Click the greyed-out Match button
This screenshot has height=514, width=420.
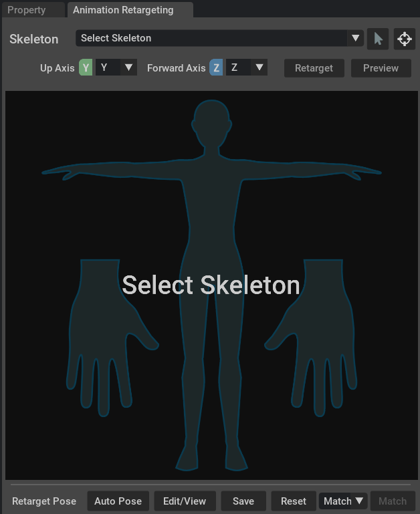[x=393, y=501]
